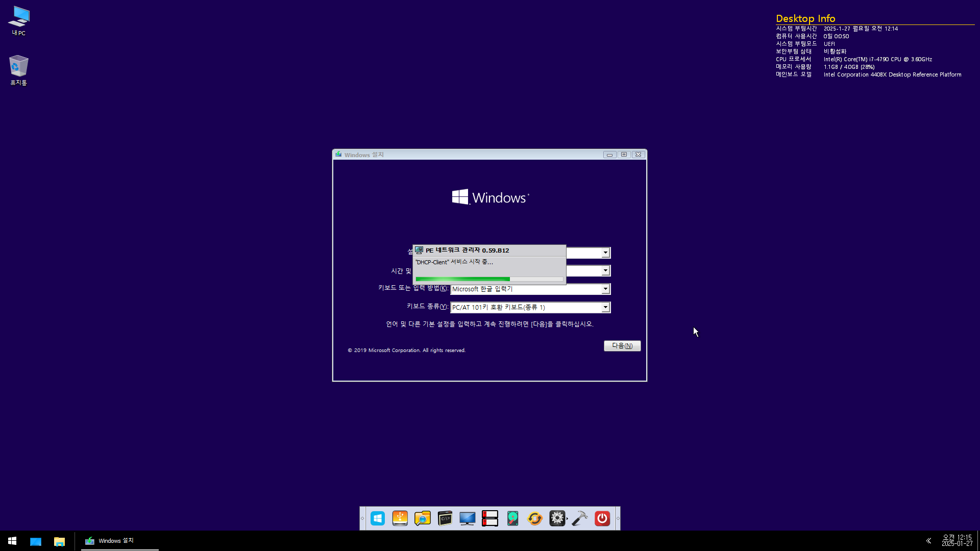The image size is (980, 551).
Task: Click the blue monitor dock icon
Action: pos(468,518)
